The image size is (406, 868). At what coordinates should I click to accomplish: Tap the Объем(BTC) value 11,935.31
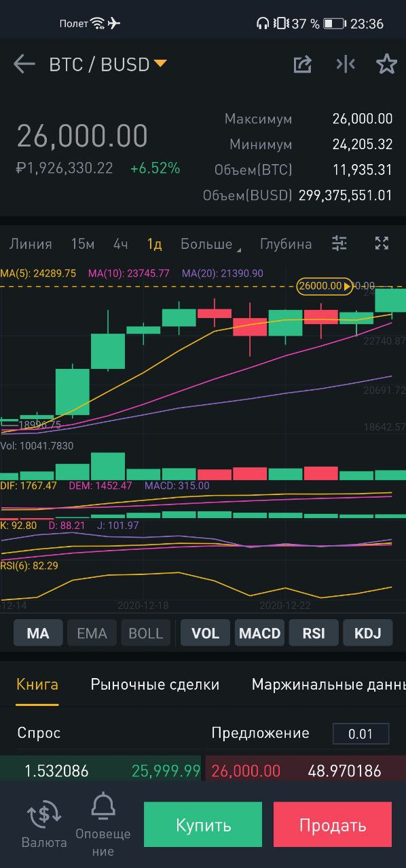(363, 170)
